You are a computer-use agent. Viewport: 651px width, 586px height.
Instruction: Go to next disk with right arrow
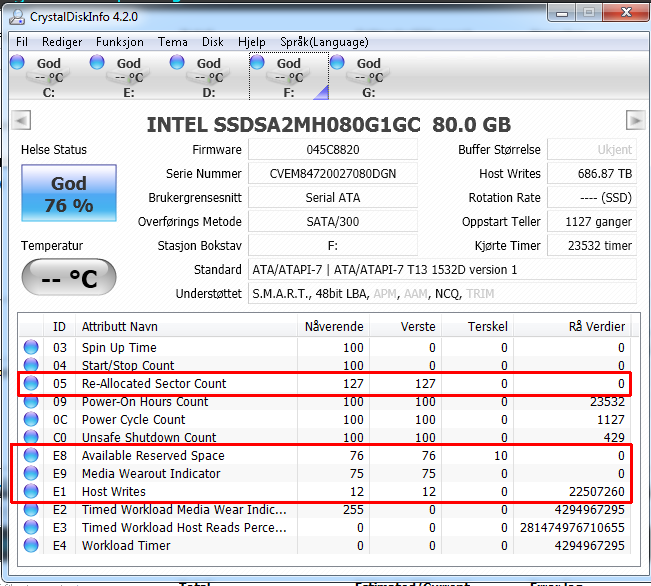tap(635, 121)
